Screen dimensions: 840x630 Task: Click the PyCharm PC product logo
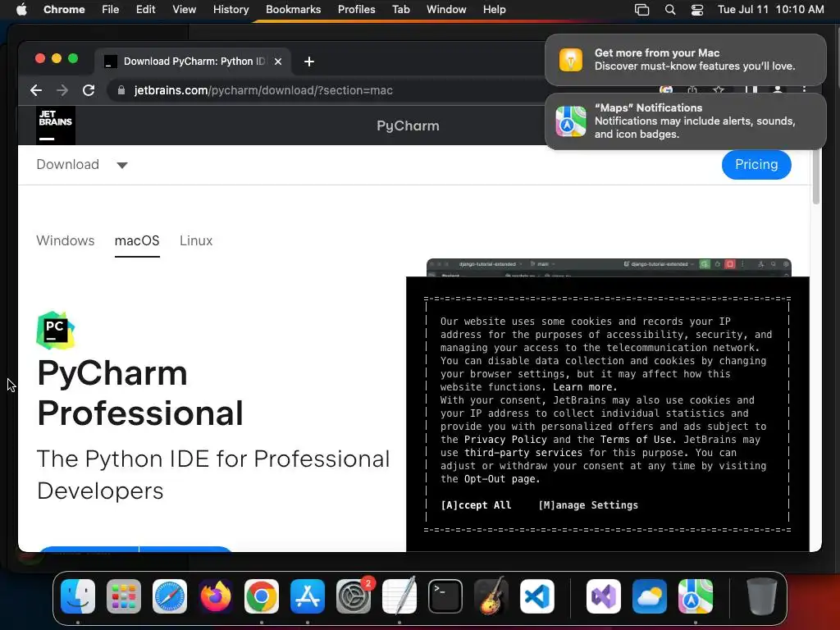[x=56, y=331]
